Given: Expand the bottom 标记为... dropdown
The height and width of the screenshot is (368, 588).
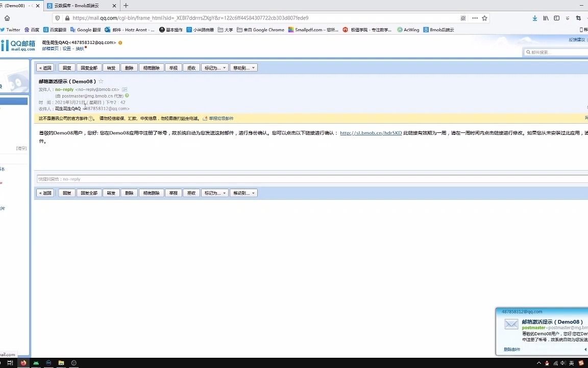Looking at the screenshot, I should pos(215,193).
